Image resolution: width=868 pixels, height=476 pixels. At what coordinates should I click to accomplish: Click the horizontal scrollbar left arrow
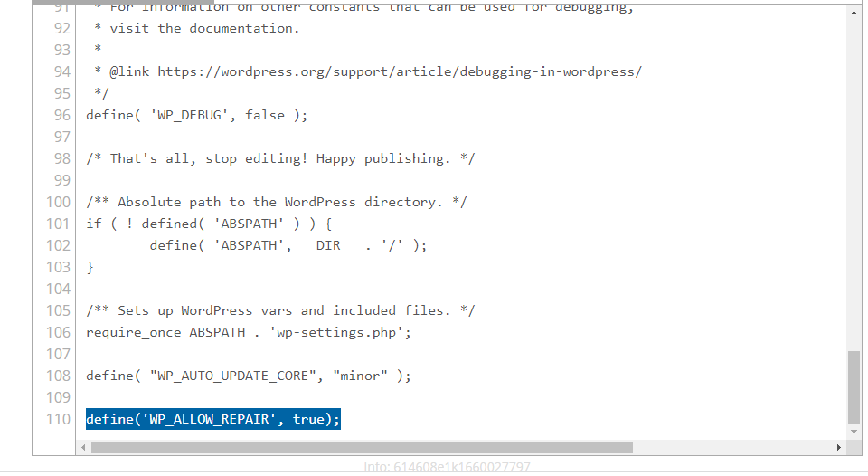pos(83,447)
